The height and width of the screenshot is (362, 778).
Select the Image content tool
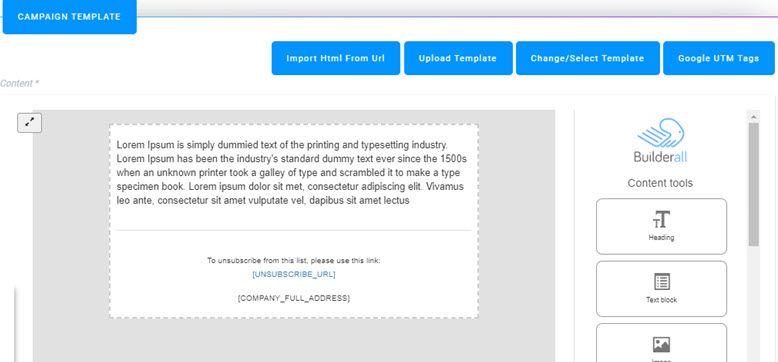661,343
